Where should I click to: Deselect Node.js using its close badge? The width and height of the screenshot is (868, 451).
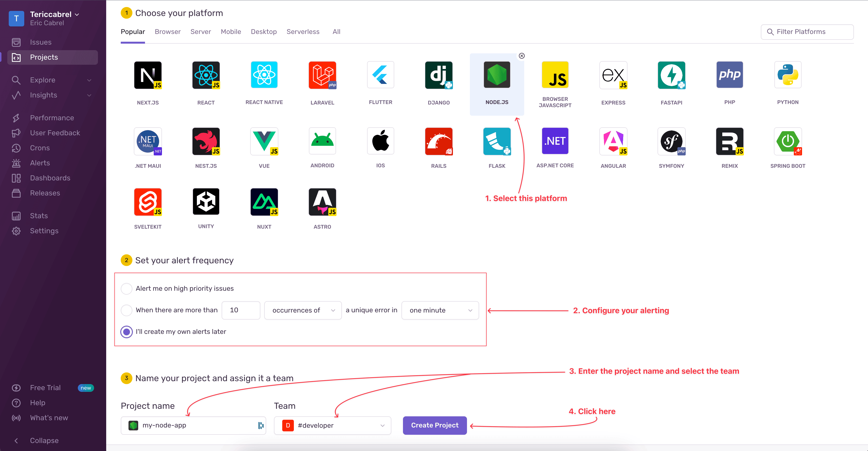click(522, 56)
